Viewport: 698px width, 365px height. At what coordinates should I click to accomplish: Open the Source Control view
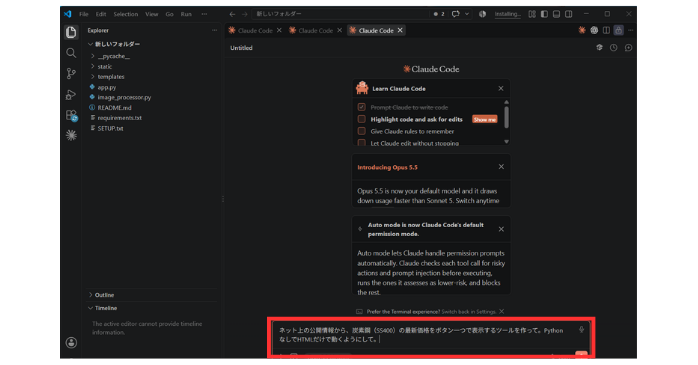point(71,73)
